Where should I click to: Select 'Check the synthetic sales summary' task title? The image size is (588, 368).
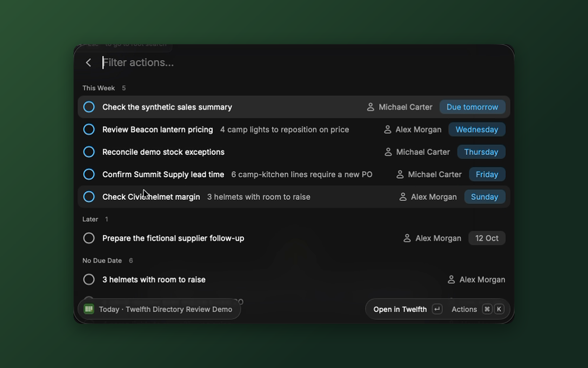point(167,107)
